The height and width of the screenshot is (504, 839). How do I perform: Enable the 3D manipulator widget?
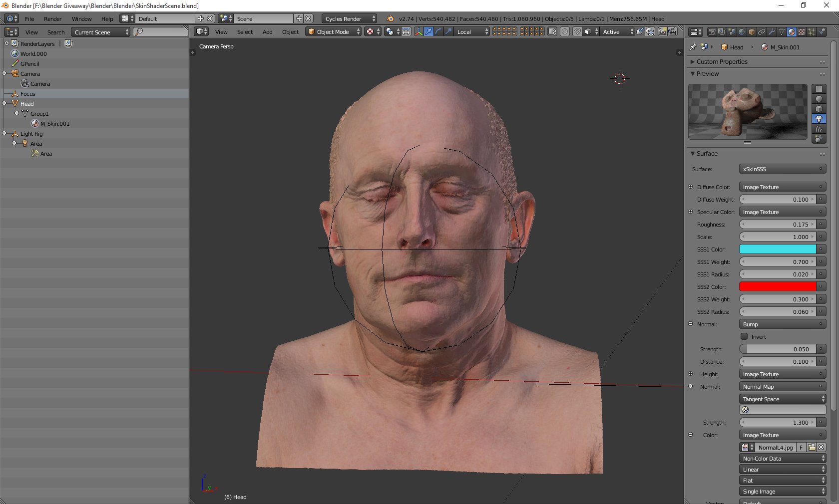pos(419,32)
